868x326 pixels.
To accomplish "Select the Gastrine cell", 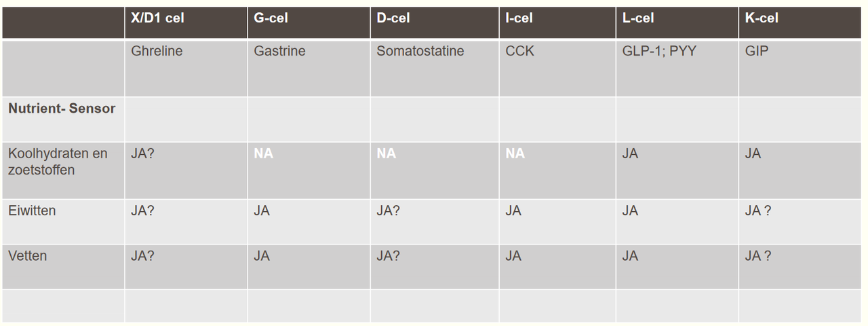I will [x=279, y=51].
